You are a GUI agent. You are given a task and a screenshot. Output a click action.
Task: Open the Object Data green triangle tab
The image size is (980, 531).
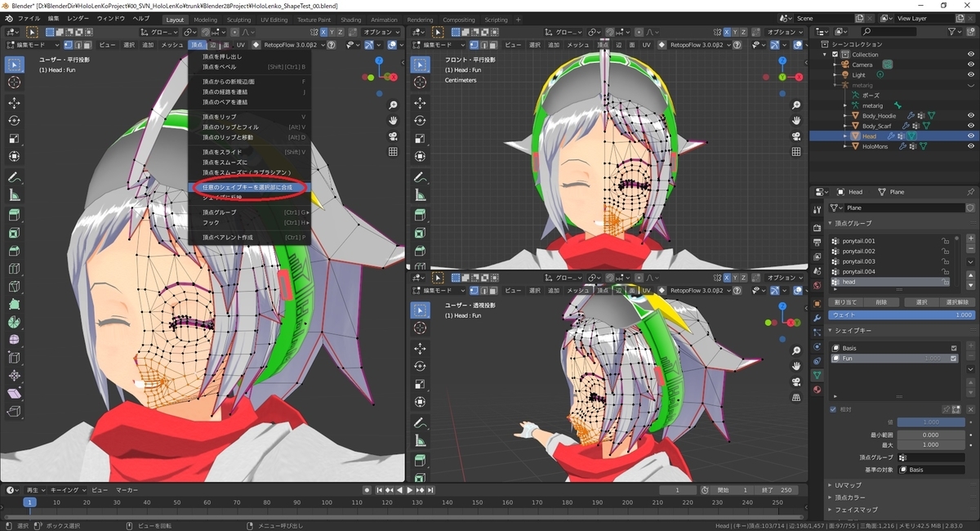(x=817, y=375)
